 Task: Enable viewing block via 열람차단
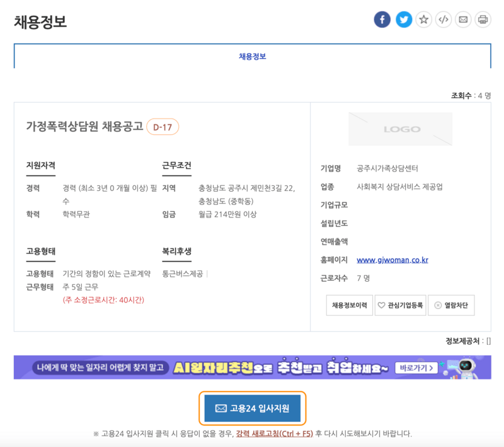pyautogui.click(x=451, y=305)
